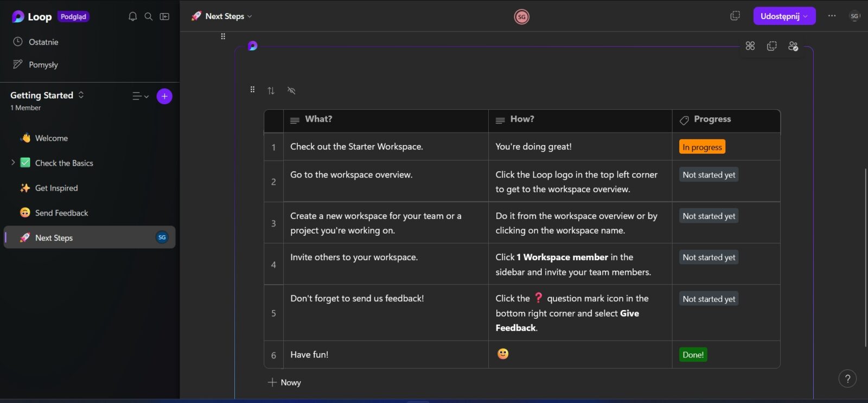Click the copy component icon in table toolbar

[x=771, y=46]
